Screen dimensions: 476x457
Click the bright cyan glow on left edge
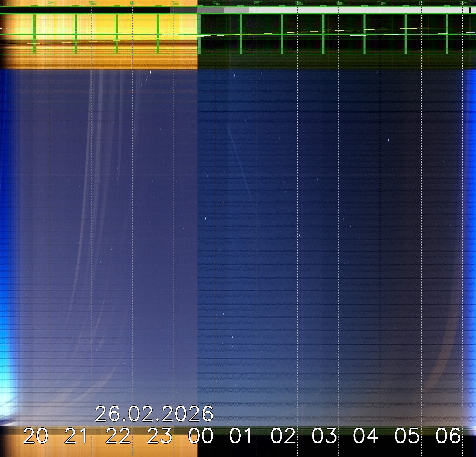coord(5,377)
